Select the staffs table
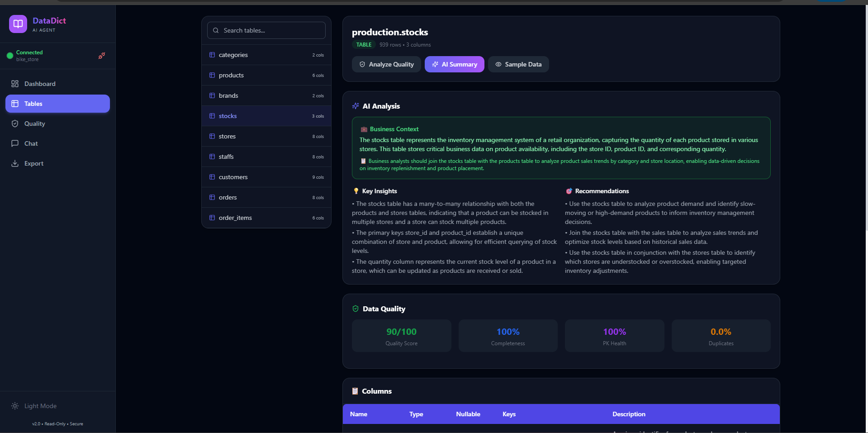Viewport: 868px width, 433px height. (266, 157)
